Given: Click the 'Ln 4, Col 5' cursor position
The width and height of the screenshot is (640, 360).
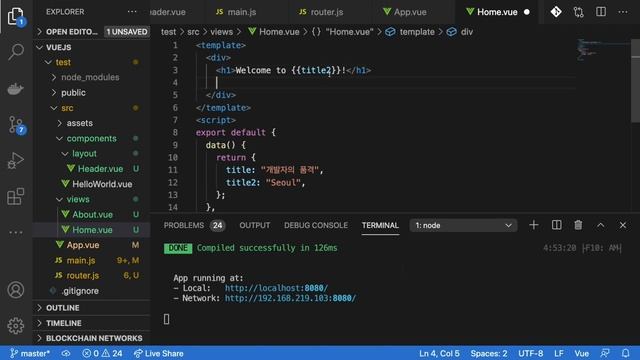Looking at the screenshot, I should point(439,353).
